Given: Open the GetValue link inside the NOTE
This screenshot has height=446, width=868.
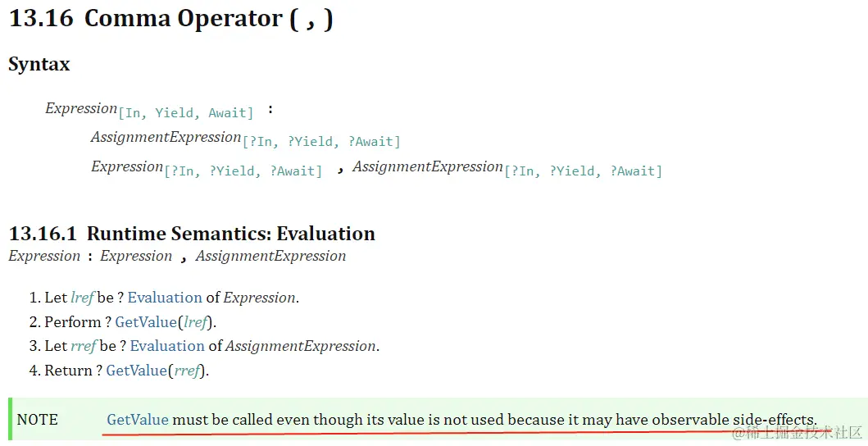Looking at the screenshot, I should [x=137, y=420].
